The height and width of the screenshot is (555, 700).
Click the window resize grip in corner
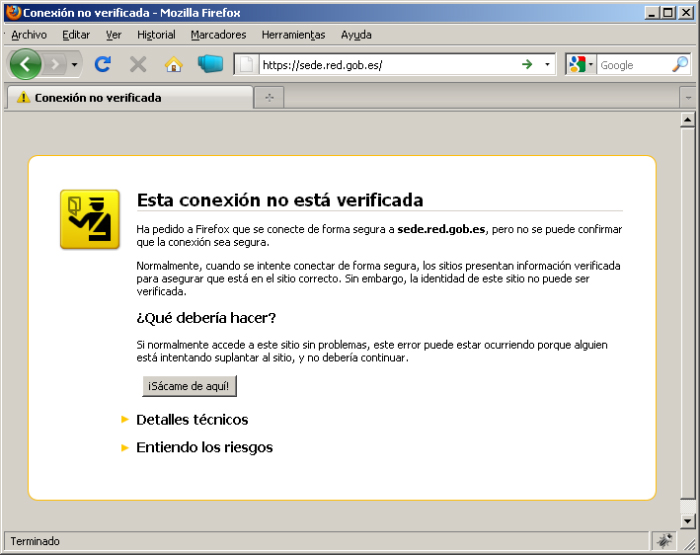point(690,543)
